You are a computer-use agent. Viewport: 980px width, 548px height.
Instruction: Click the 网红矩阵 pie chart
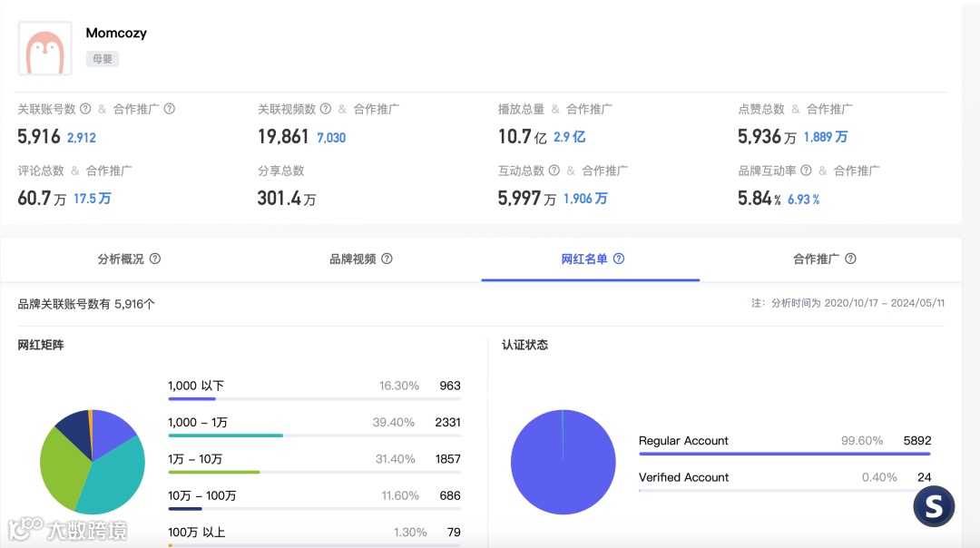93,462
